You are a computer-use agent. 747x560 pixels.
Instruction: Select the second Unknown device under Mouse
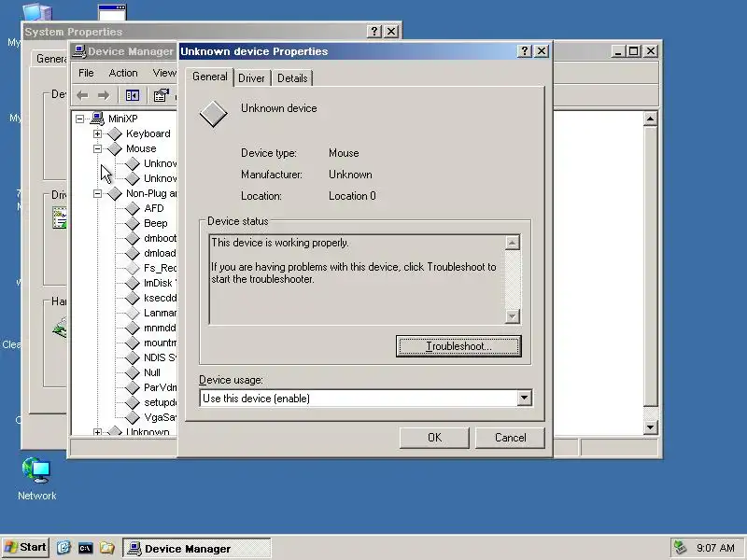click(x=160, y=178)
